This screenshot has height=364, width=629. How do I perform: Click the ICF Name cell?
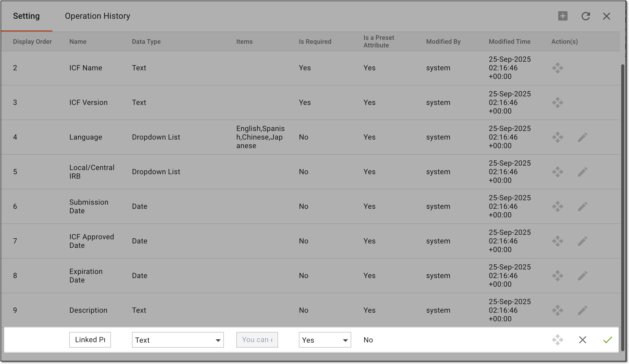[x=86, y=68]
